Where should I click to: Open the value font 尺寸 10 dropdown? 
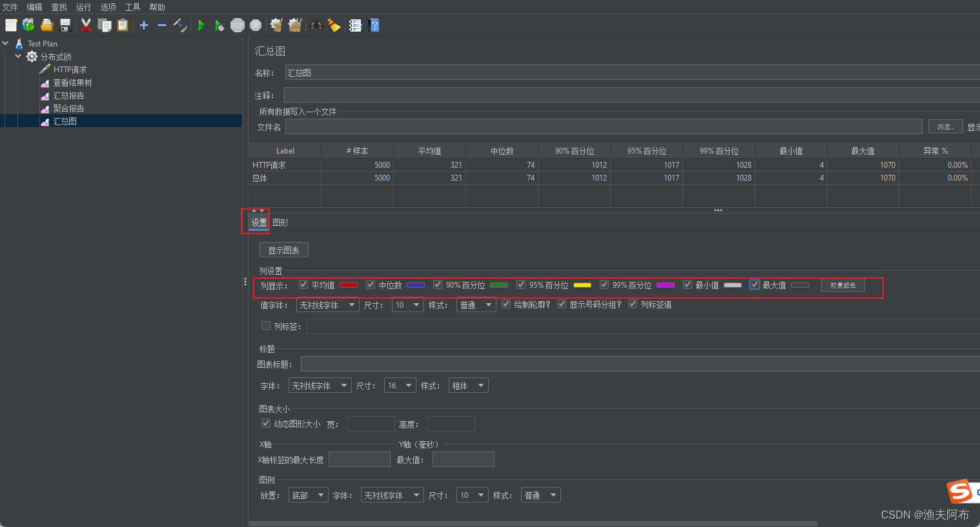(408, 304)
